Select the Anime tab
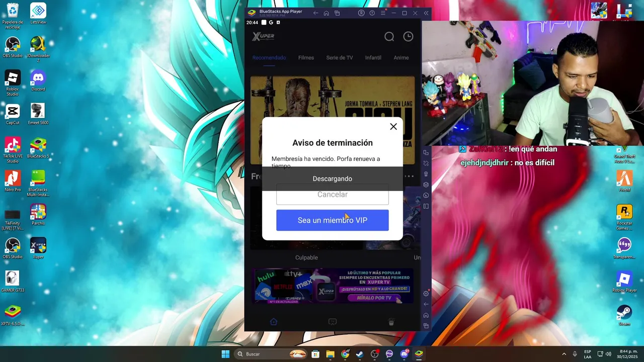This screenshot has width=644, height=362. [x=401, y=58]
